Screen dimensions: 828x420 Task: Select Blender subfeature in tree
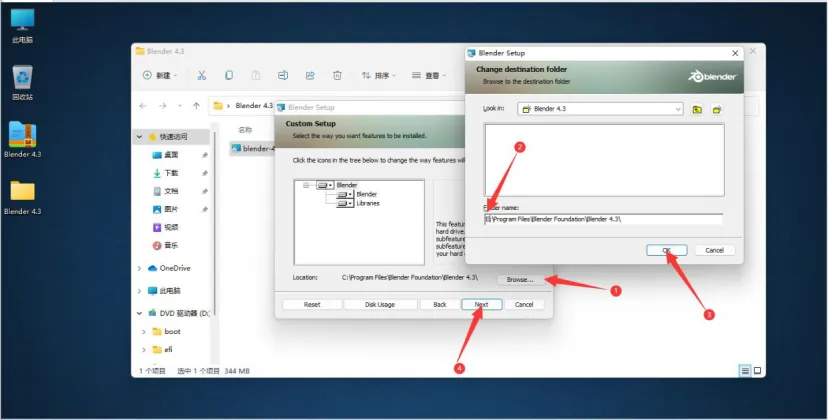pyautogui.click(x=366, y=194)
